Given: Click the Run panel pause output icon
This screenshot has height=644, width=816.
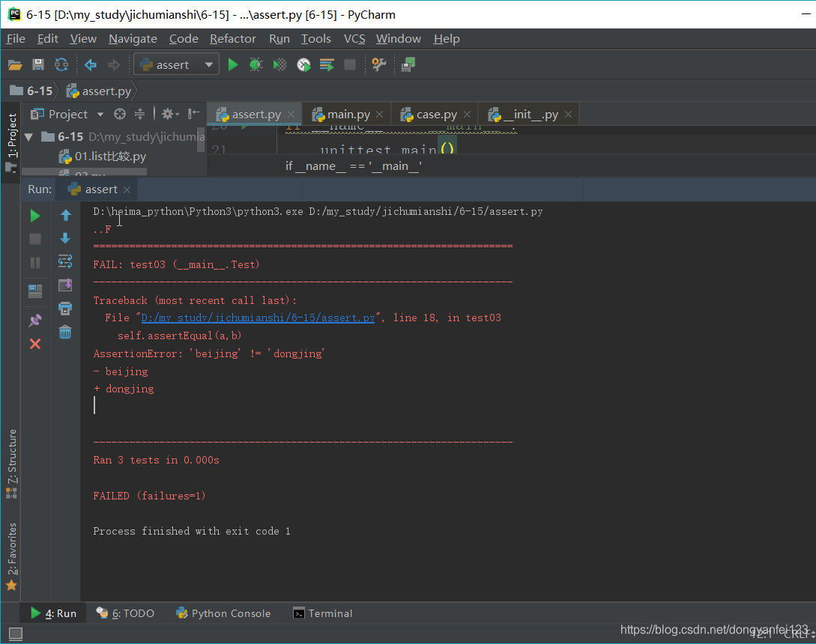Looking at the screenshot, I should coord(35,263).
